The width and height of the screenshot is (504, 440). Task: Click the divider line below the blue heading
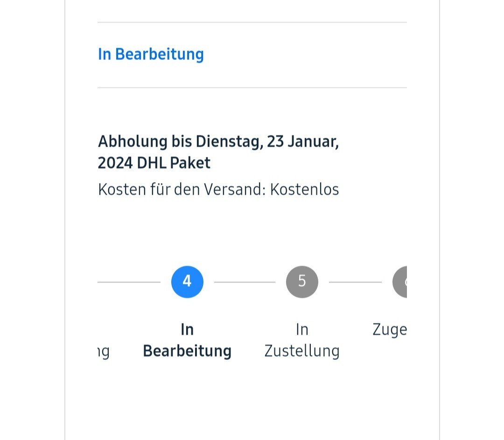(252, 88)
